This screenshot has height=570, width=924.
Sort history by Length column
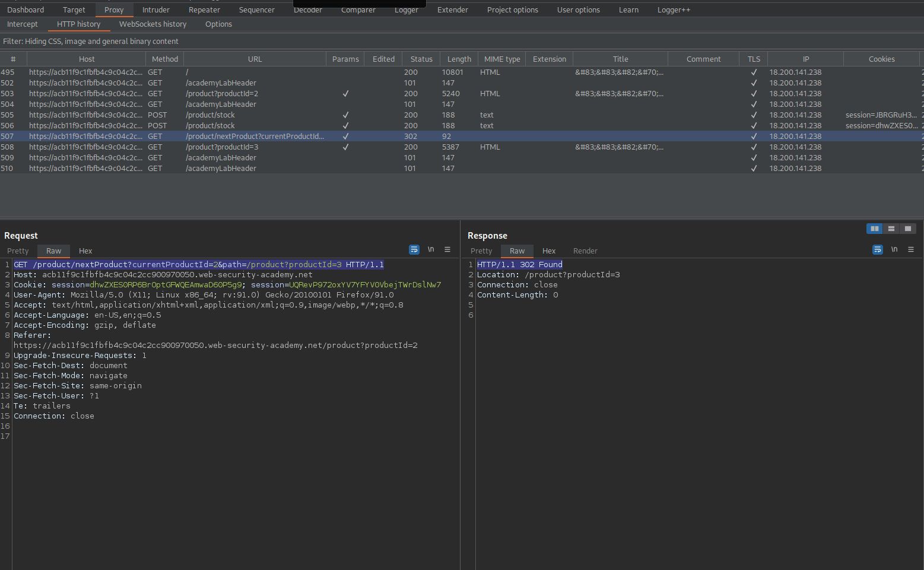tap(459, 59)
